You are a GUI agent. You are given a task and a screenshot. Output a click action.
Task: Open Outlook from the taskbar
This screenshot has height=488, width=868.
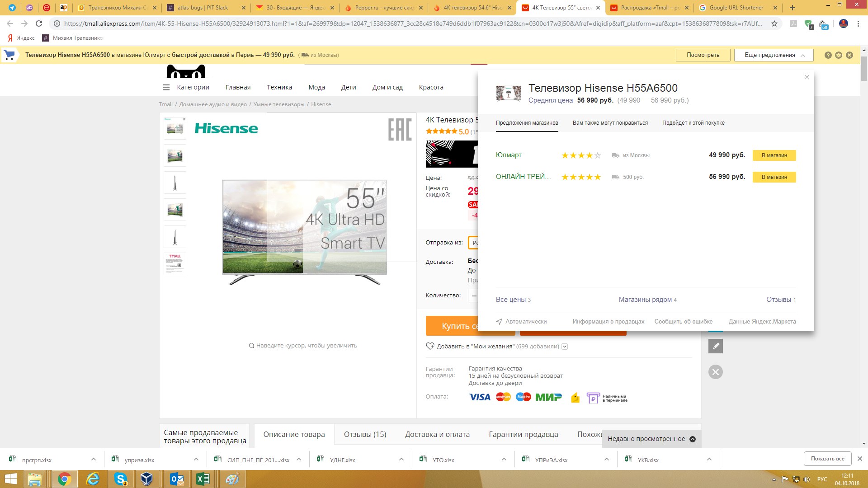click(177, 479)
